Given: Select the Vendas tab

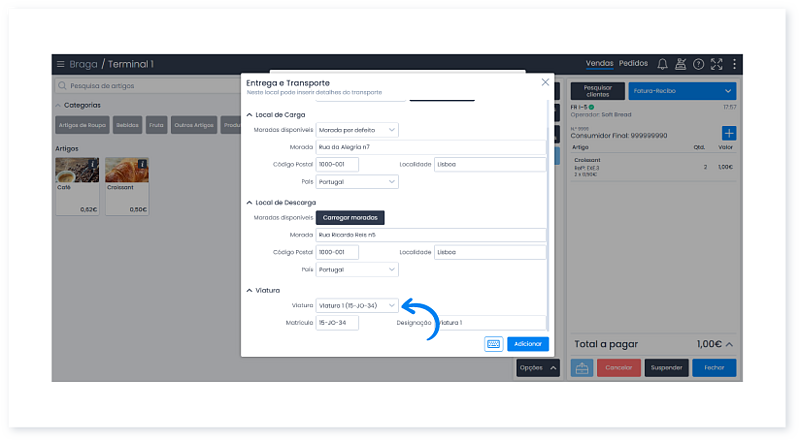Looking at the screenshot, I should tap(599, 64).
